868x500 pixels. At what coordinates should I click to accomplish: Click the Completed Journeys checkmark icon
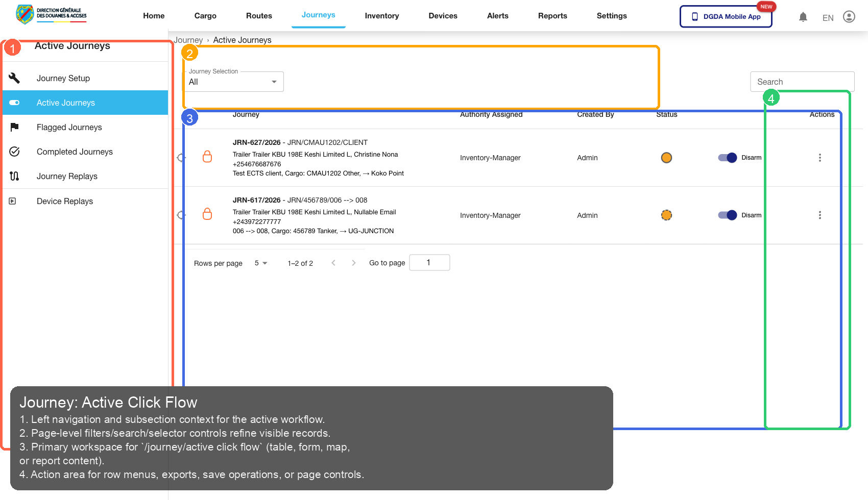tap(14, 152)
